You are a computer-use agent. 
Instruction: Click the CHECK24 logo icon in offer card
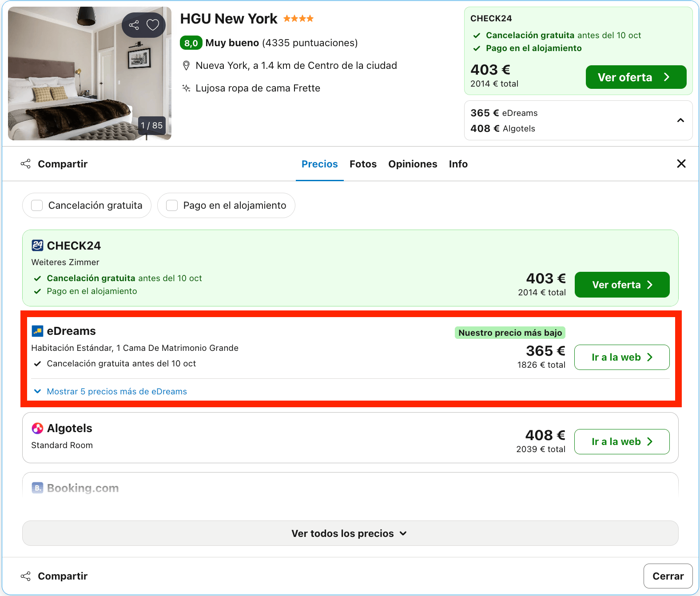[x=37, y=245]
